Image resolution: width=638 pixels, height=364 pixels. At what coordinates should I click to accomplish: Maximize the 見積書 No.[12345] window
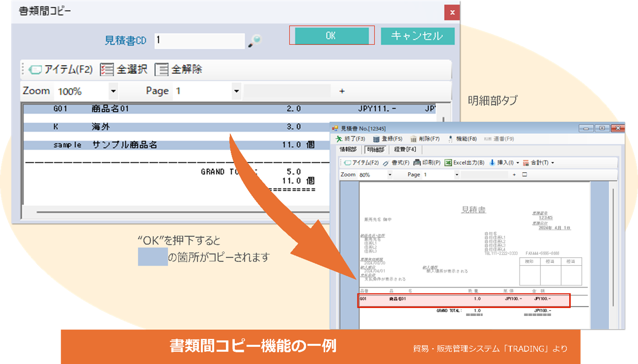(x=602, y=128)
